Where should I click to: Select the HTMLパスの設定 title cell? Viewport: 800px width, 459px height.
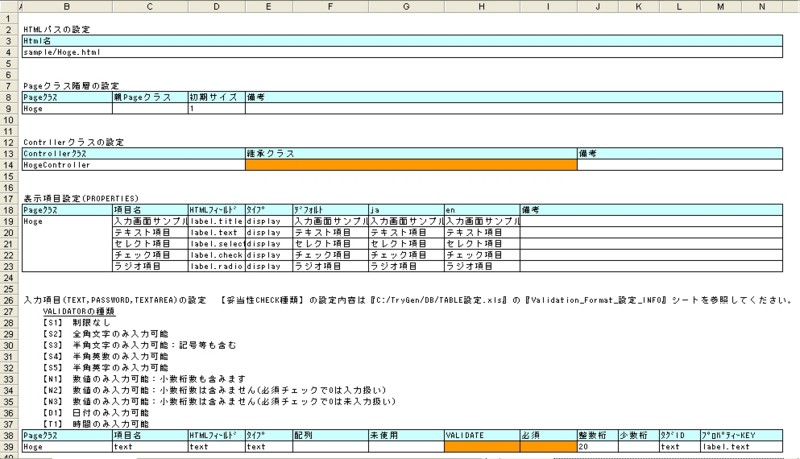click(57, 30)
